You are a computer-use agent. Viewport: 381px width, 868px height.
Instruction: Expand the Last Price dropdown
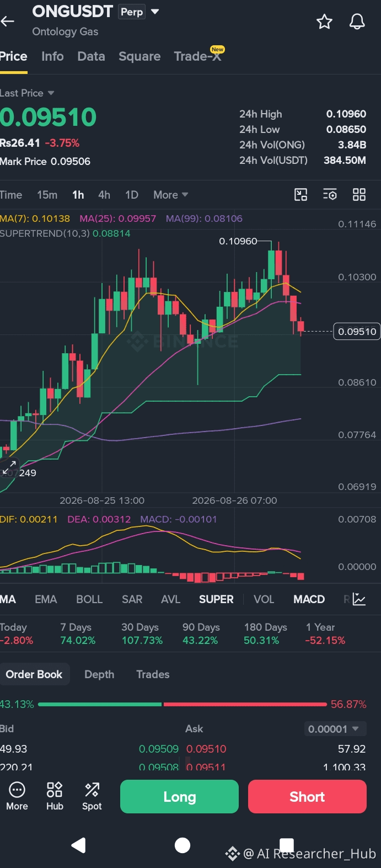27,93
